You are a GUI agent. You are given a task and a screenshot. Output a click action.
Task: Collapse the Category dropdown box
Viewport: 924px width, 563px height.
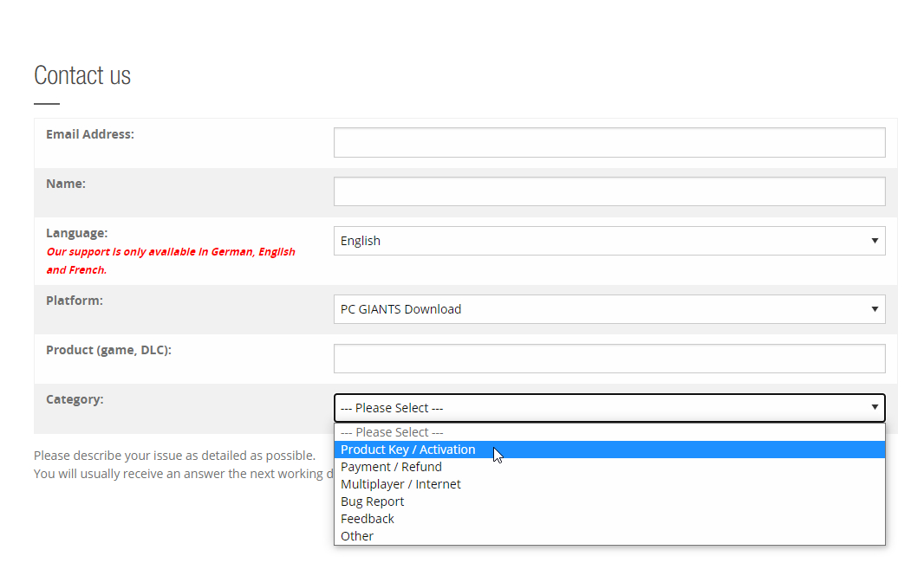click(609, 408)
